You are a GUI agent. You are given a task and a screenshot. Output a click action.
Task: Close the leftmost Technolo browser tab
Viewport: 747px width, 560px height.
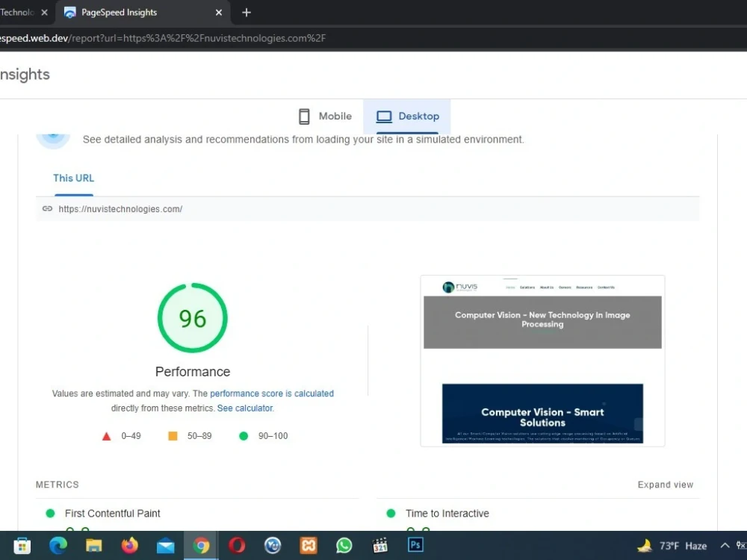click(44, 13)
